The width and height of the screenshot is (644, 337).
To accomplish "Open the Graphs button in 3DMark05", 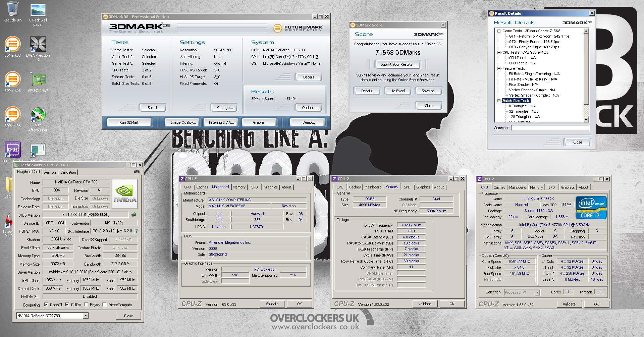I will click(x=260, y=122).
